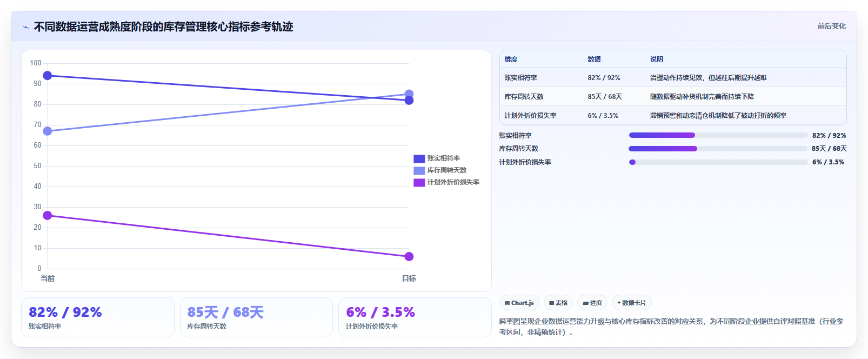Viewport: 868px width, 359px height.
Task: Click the note 治理动作持续见效,但越往后期提升越难
Action: coord(708,78)
